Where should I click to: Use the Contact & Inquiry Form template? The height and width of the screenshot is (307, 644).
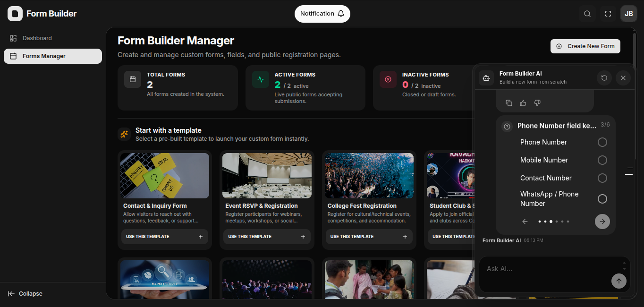point(165,237)
